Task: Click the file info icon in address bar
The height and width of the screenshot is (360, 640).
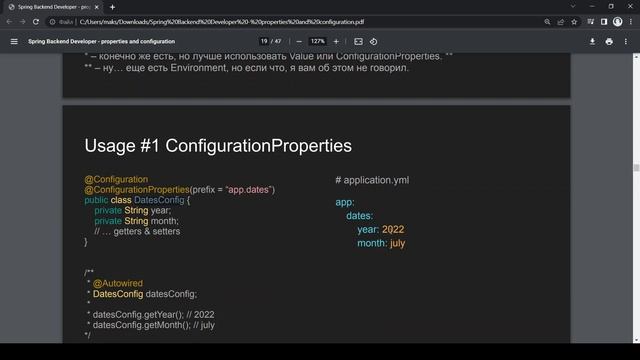Action: pos(52,22)
